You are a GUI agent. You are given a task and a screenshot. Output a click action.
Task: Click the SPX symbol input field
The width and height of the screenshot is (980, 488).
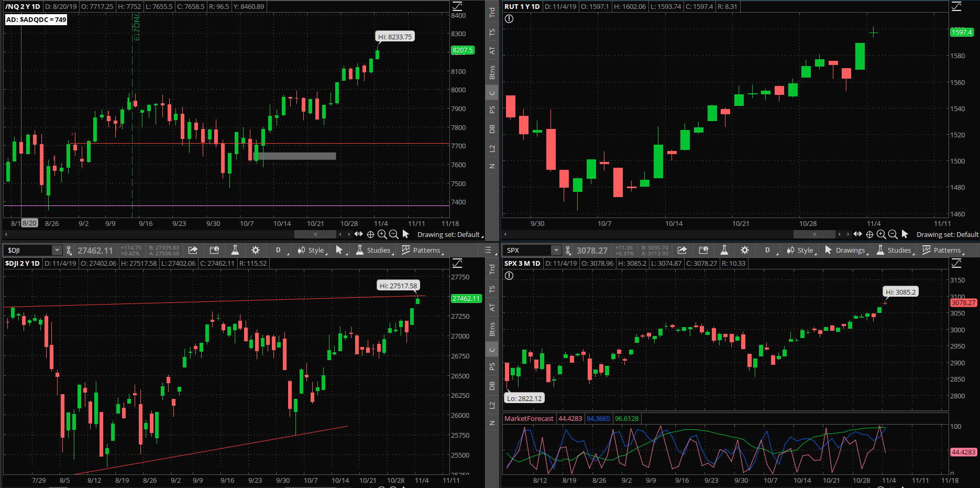527,250
